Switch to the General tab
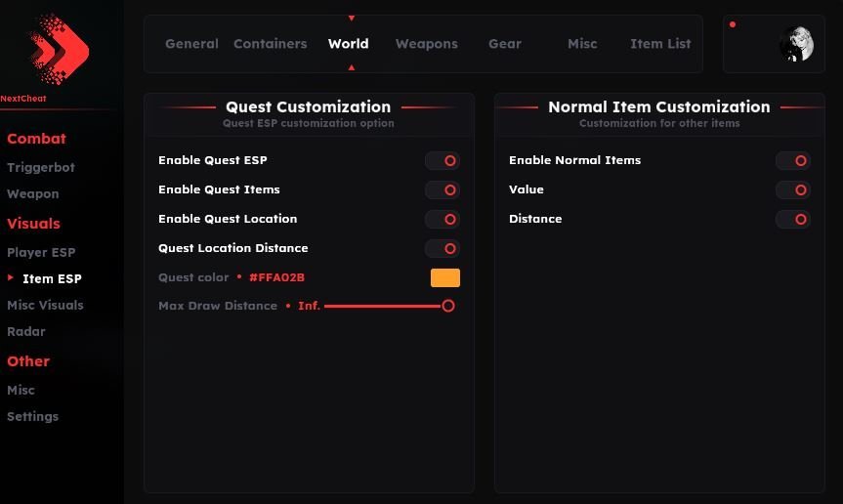The height and width of the screenshot is (504, 843). pos(191,44)
